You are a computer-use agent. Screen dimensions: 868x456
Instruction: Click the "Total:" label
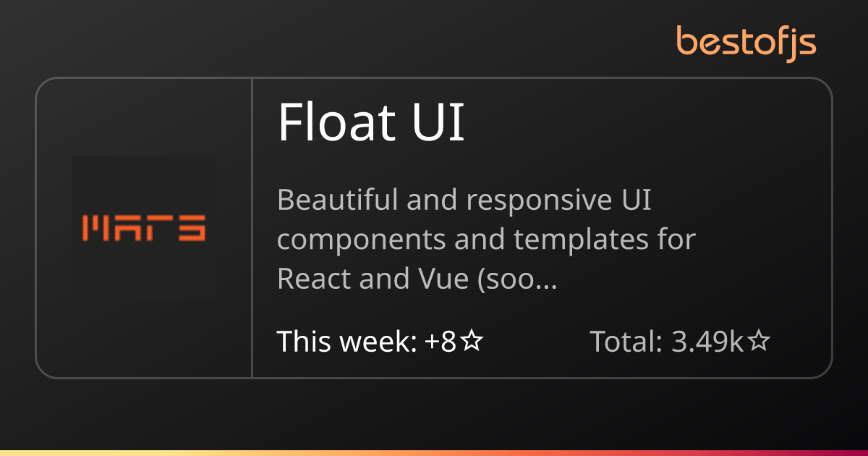click(x=626, y=342)
